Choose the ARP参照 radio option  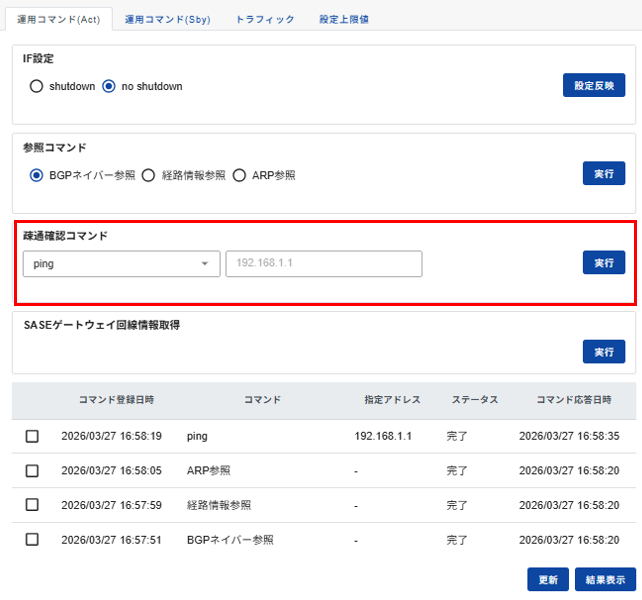click(239, 175)
